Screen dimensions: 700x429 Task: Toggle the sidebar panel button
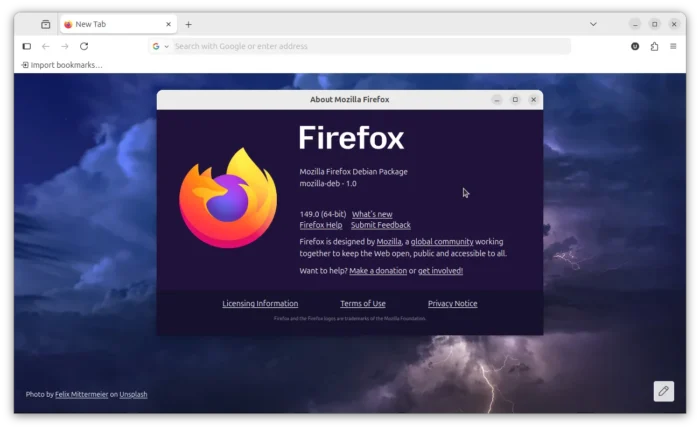(27, 46)
